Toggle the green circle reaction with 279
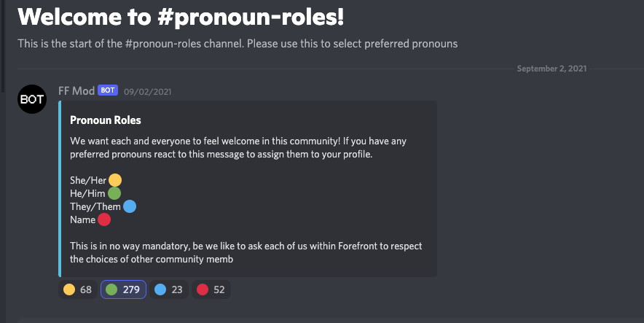 123,289
